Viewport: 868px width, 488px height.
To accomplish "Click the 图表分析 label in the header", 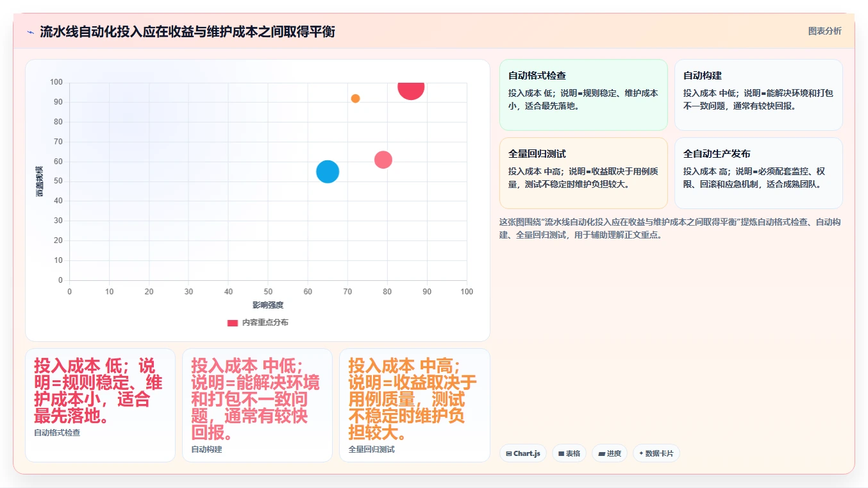I will point(824,31).
